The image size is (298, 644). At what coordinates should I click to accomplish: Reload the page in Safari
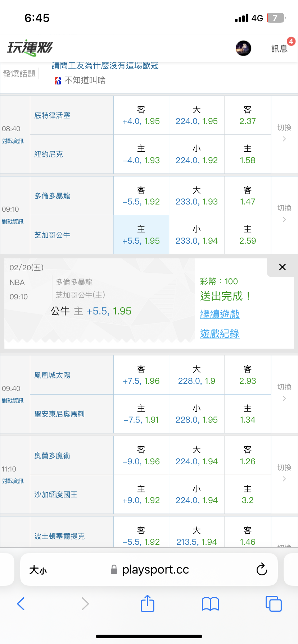coord(262,569)
